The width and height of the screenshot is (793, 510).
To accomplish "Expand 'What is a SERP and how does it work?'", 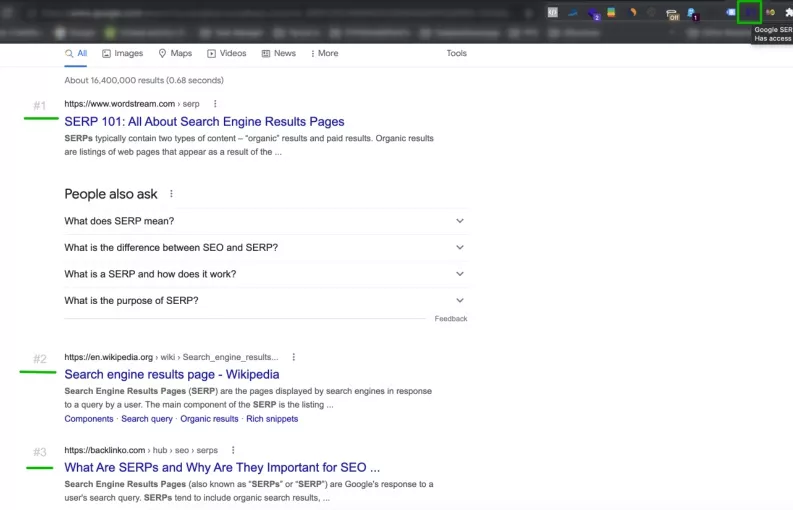I will tap(265, 274).
